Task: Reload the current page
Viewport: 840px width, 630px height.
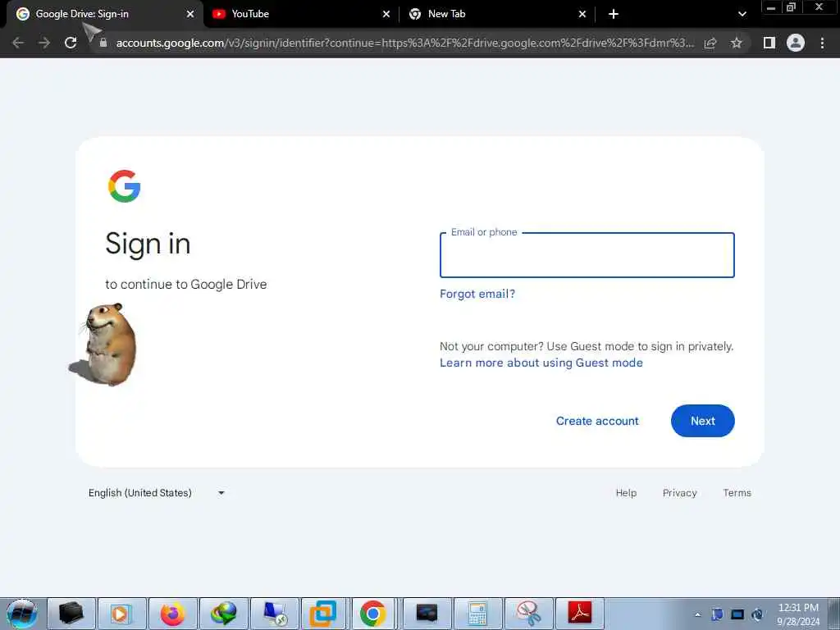Action: (x=71, y=43)
